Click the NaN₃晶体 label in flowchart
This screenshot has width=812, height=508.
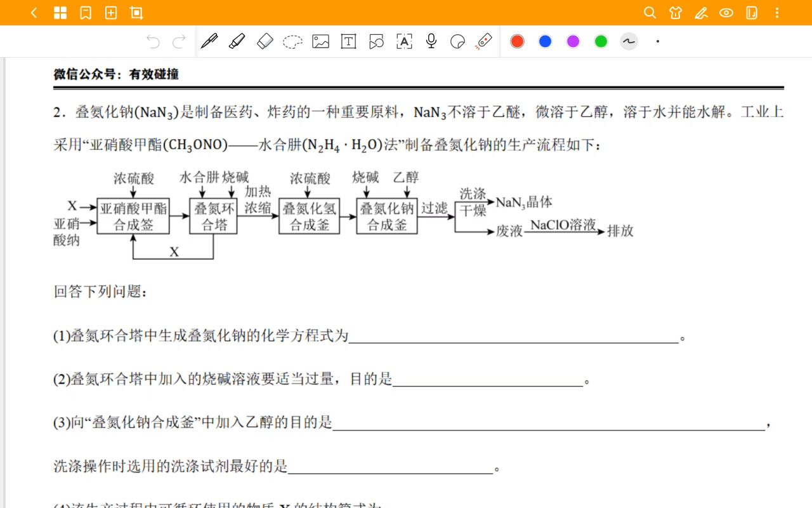tap(524, 202)
